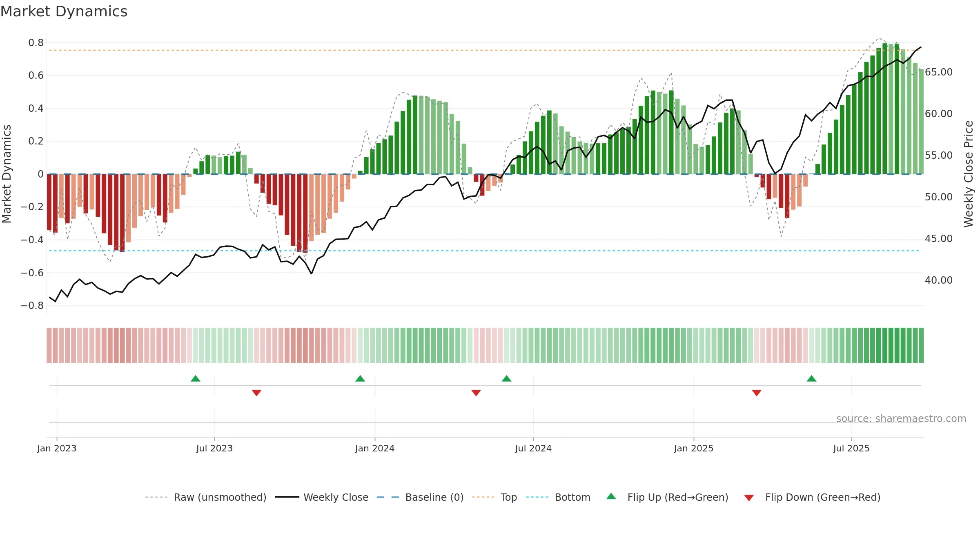Viewport: 980px width, 551px height.
Task: Click the source: sharemaestro.com text
Action: coord(901,418)
